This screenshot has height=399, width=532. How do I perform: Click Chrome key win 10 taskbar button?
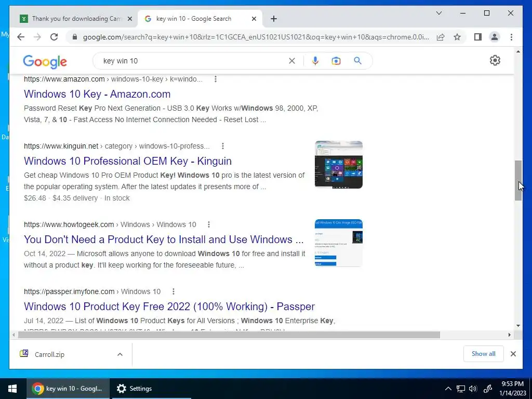pyautogui.click(x=68, y=389)
